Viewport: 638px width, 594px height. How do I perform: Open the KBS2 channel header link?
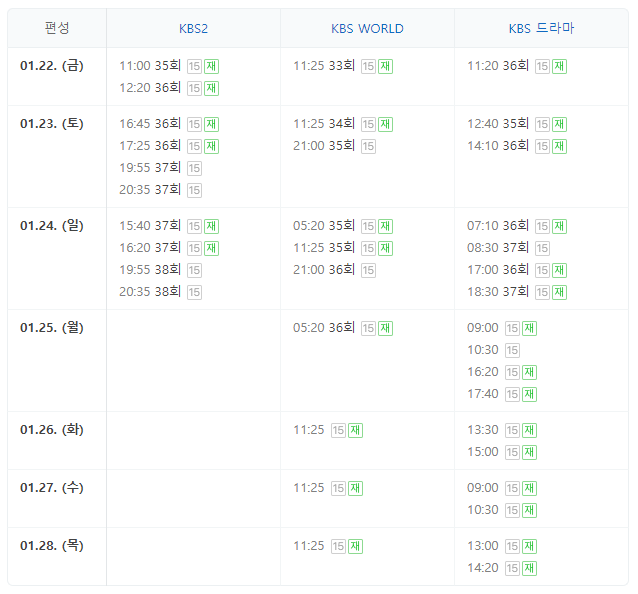tap(193, 28)
